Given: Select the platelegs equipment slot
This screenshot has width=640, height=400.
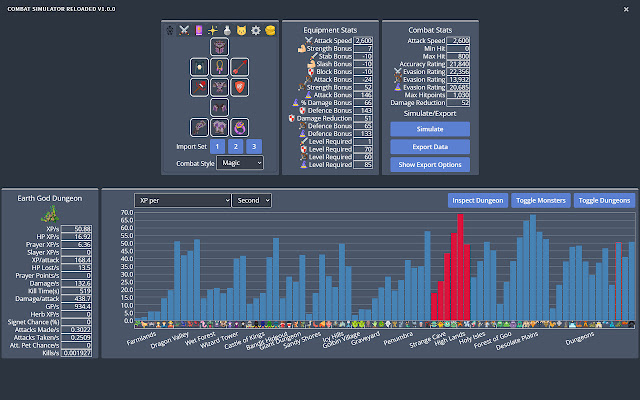Looking at the screenshot, I should (220, 107).
